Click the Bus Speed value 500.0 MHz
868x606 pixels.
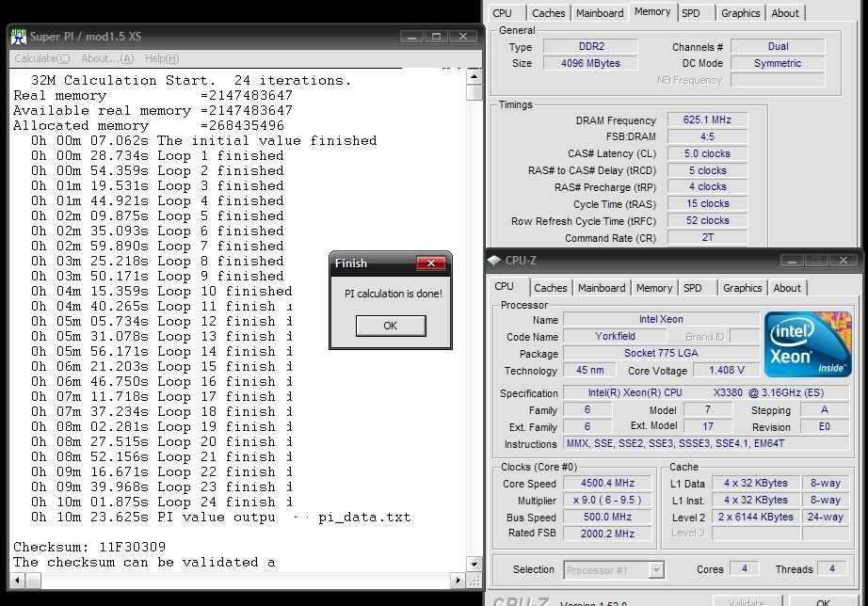click(x=608, y=517)
